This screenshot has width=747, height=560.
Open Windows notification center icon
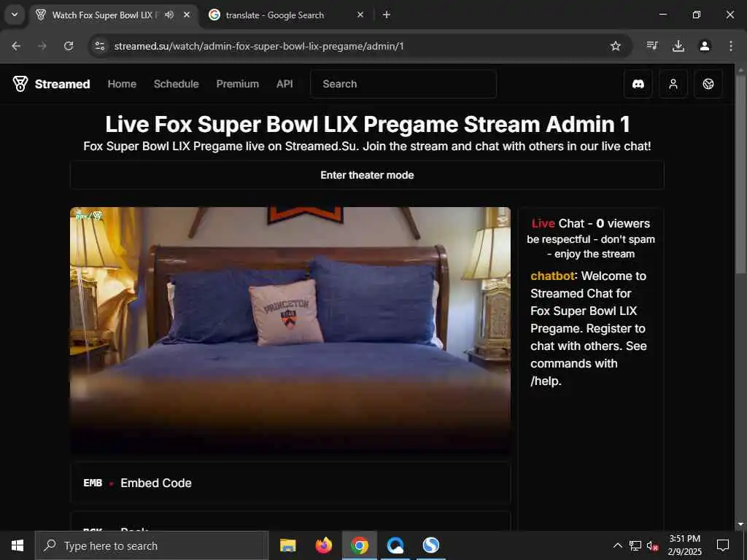[723, 545]
